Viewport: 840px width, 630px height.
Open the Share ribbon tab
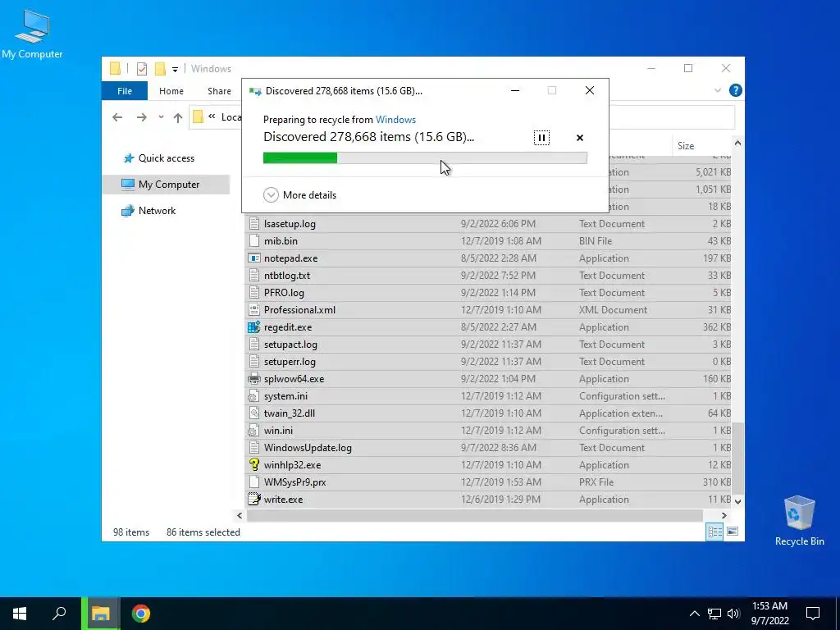(219, 91)
